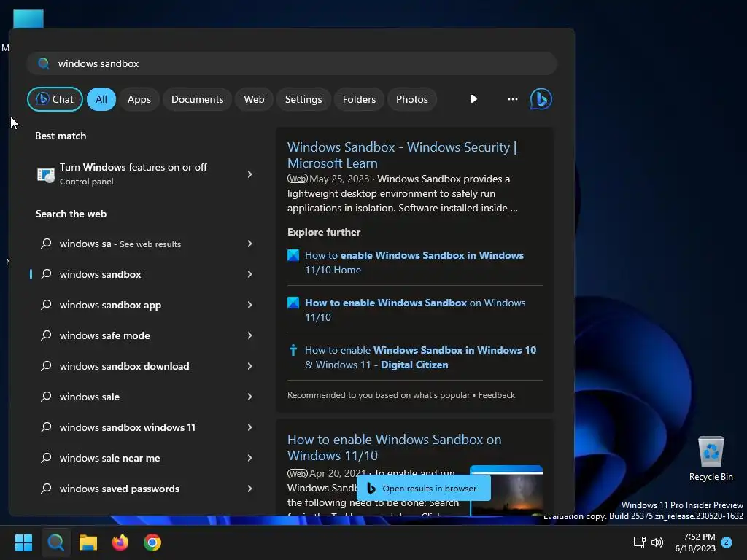Switch to the Chat filter
The image size is (747, 560).
(x=55, y=99)
